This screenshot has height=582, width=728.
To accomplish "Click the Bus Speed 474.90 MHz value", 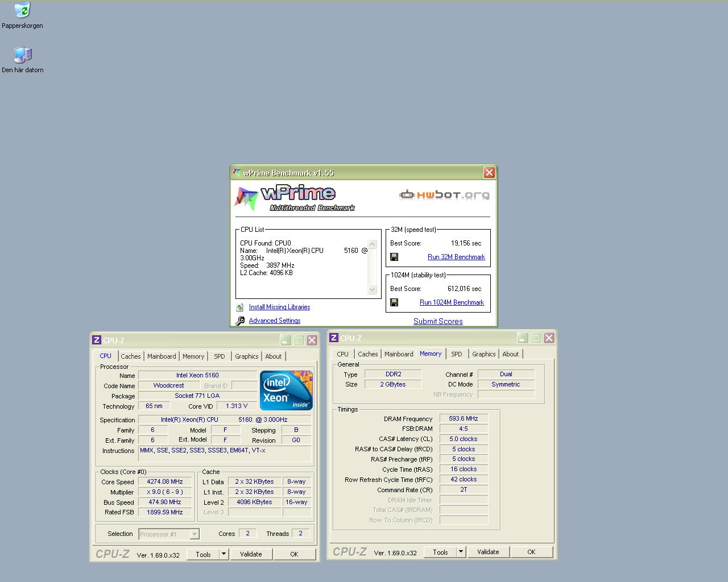I will click(x=165, y=502).
